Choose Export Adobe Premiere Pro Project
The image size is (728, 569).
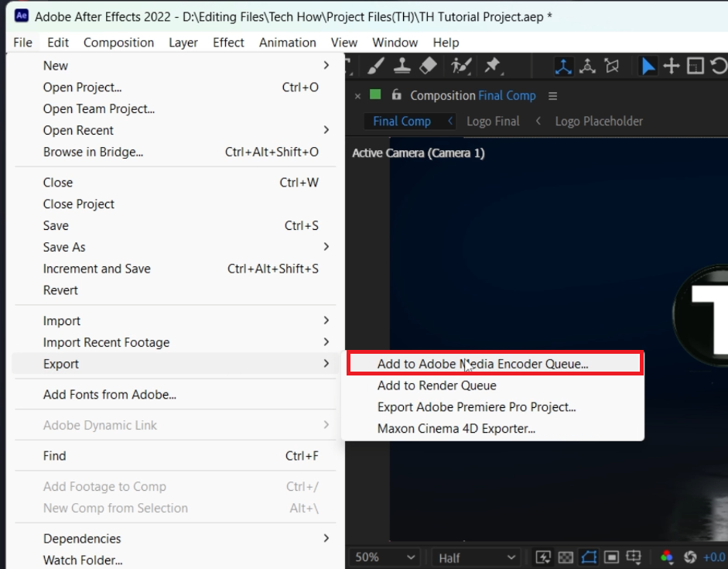click(x=493, y=407)
